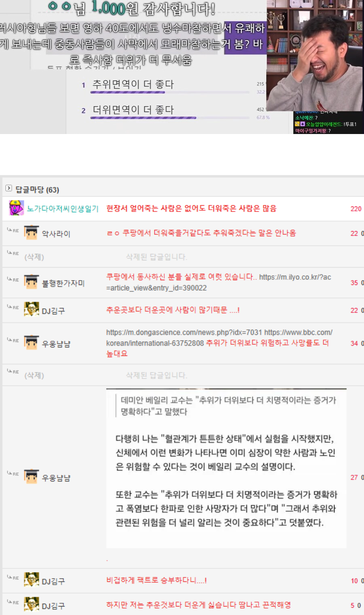The image size is (364, 615).
Task: Click 불행한가자미's pixel avatar icon
Action: point(31,282)
